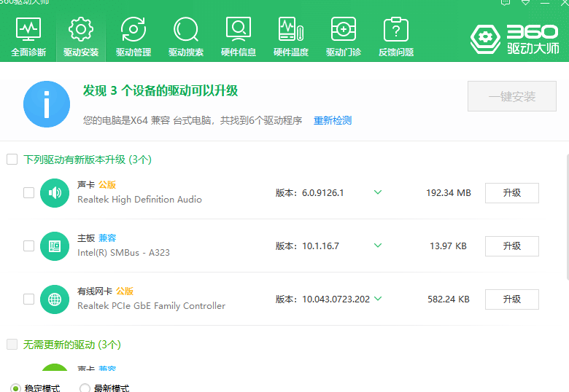
Task: Tick the select-all 下列驱动有新版本升级 checkbox
Action: click(12, 160)
